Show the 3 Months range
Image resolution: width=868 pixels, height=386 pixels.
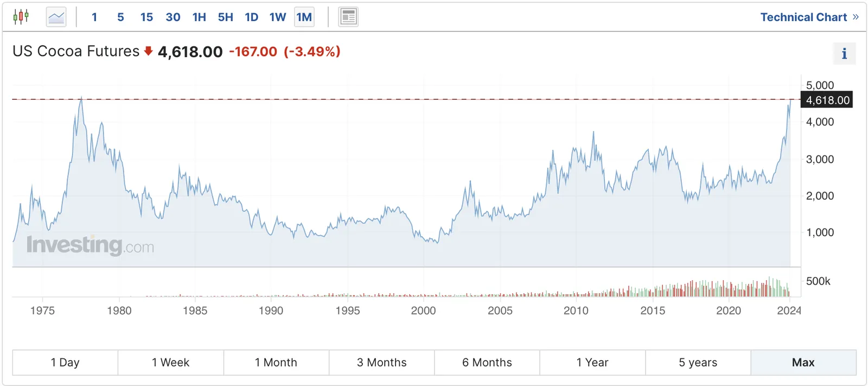point(381,362)
